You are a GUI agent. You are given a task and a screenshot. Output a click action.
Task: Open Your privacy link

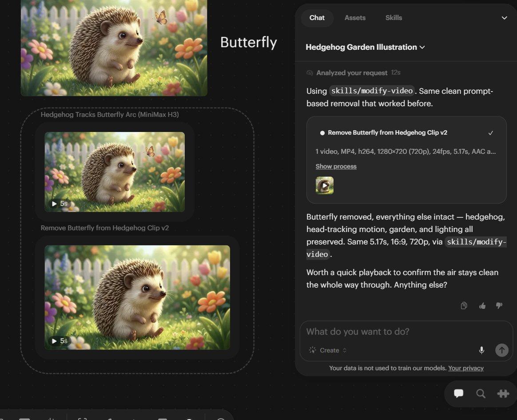(x=465, y=368)
